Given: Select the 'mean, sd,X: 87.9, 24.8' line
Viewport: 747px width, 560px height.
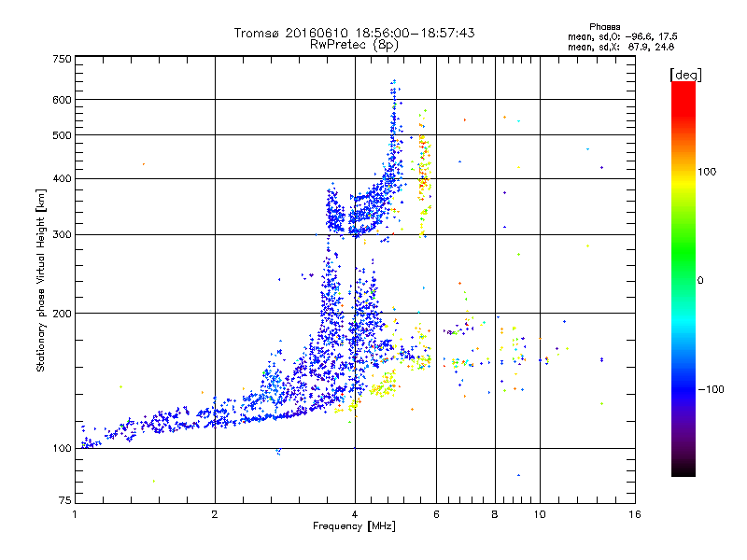Looking at the screenshot, I should 621,47.
